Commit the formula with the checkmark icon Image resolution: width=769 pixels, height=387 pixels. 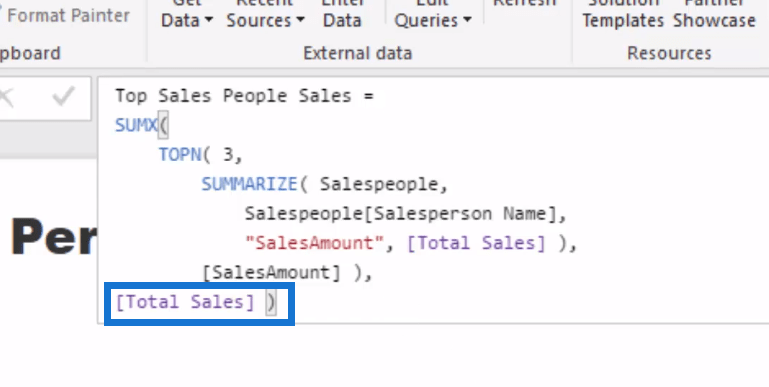pyautogui.click(x=63, y=97)
